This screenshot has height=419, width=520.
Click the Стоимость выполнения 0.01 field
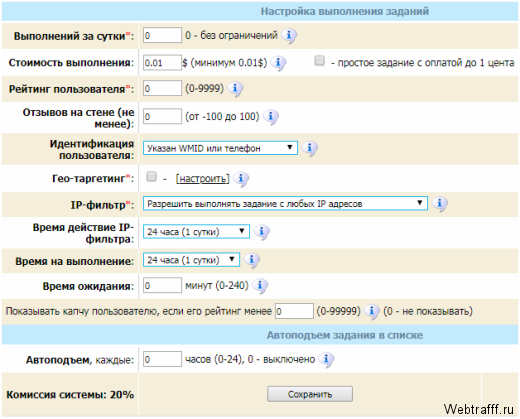tap(162, 63)
